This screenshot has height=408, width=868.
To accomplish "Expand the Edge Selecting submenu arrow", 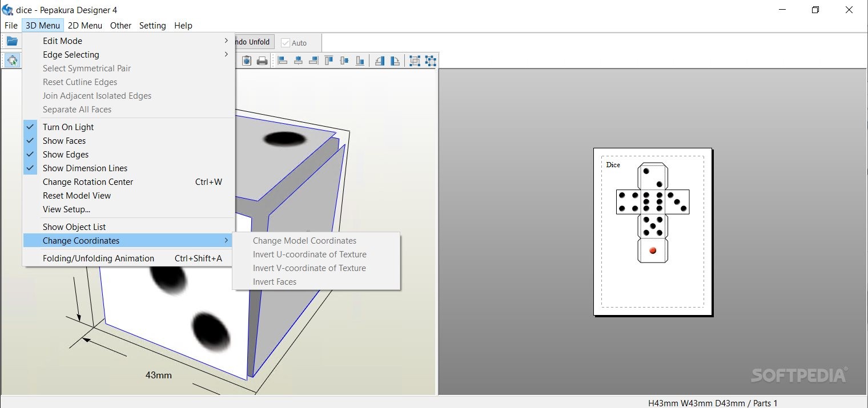I will pyautogui.click(x=226, y=54).
